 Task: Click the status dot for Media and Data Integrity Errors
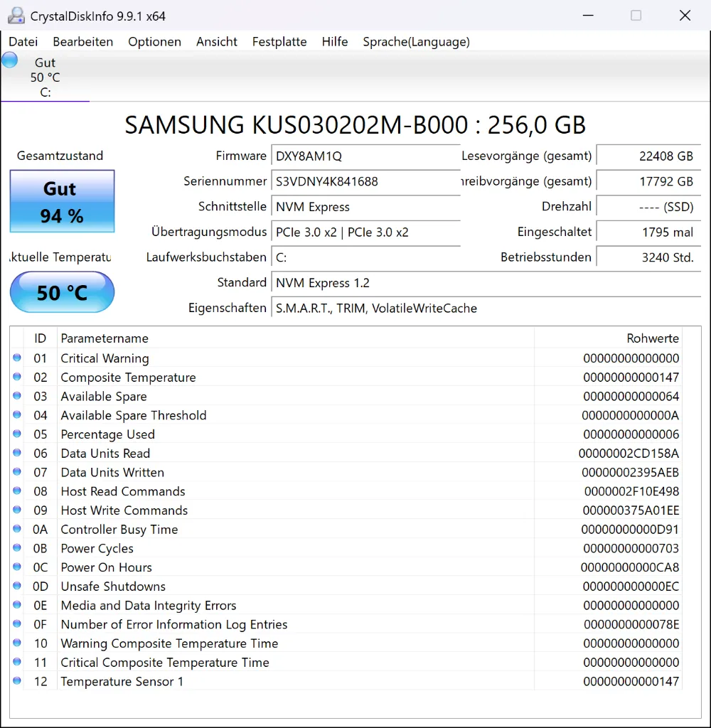coord(17,605)
